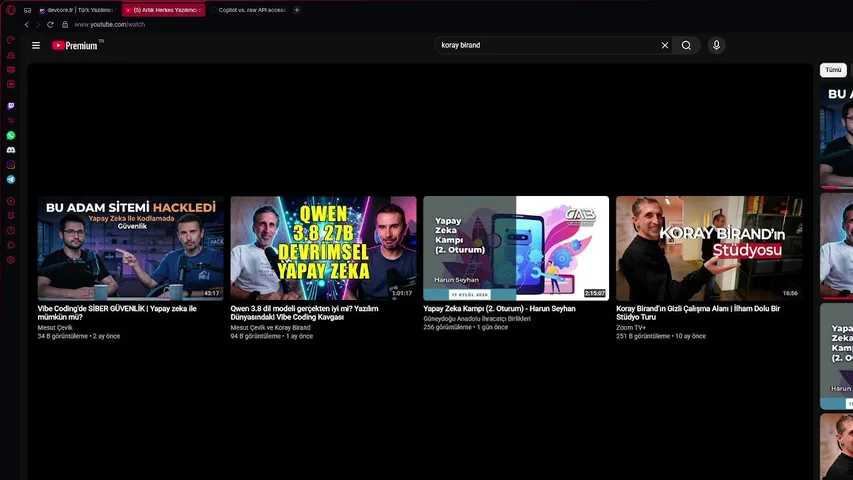Run the search with the magnifier button
The width and height of the screenshot is (853, 480).
[x=686, y=45]
